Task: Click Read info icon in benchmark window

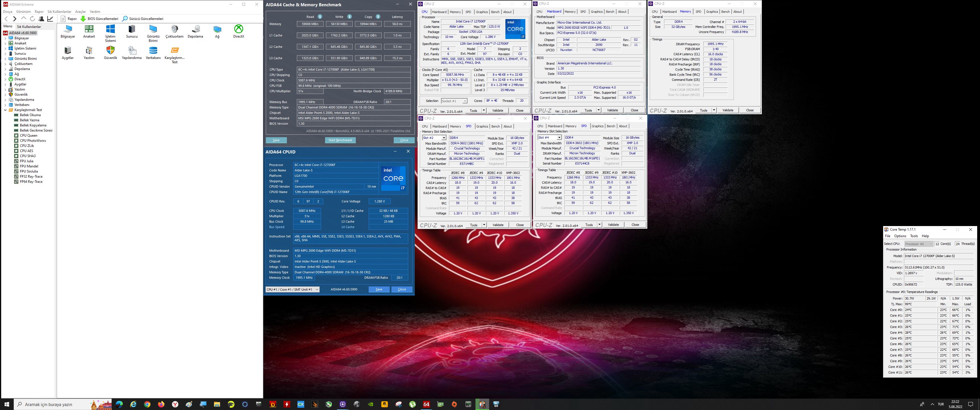Action: [x=320, y=17]
